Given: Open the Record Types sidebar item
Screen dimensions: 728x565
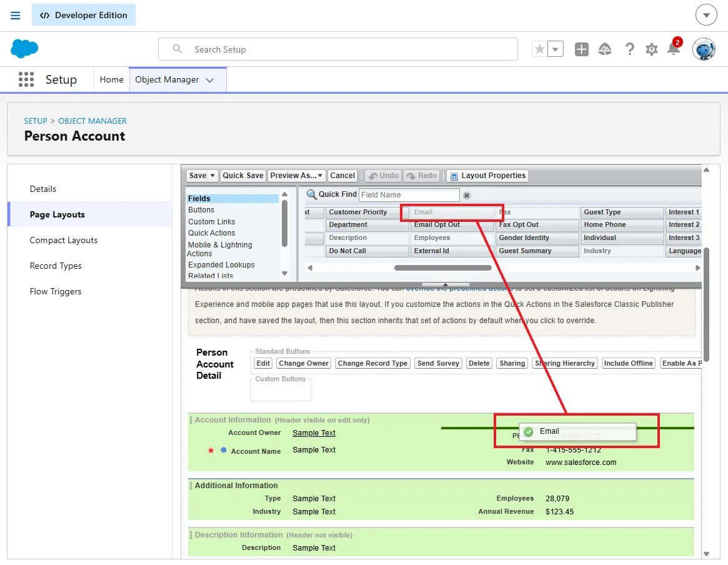Looking at the screenshot, I should [x=90, y=266].
